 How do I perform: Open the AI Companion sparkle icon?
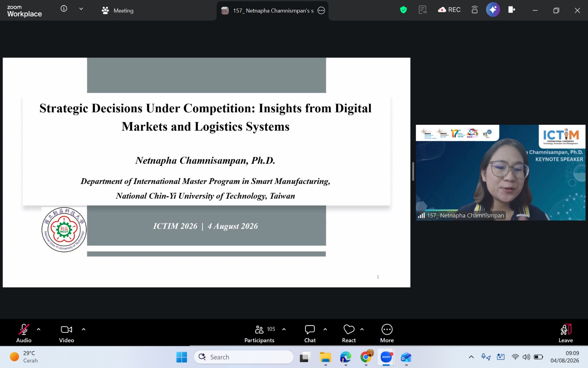click(493, 10)
